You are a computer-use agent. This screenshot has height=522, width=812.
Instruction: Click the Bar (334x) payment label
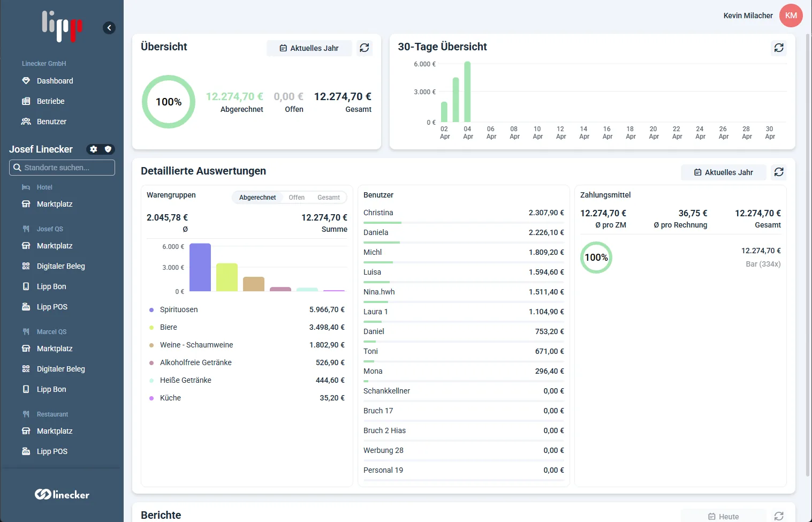coord(763,264)
